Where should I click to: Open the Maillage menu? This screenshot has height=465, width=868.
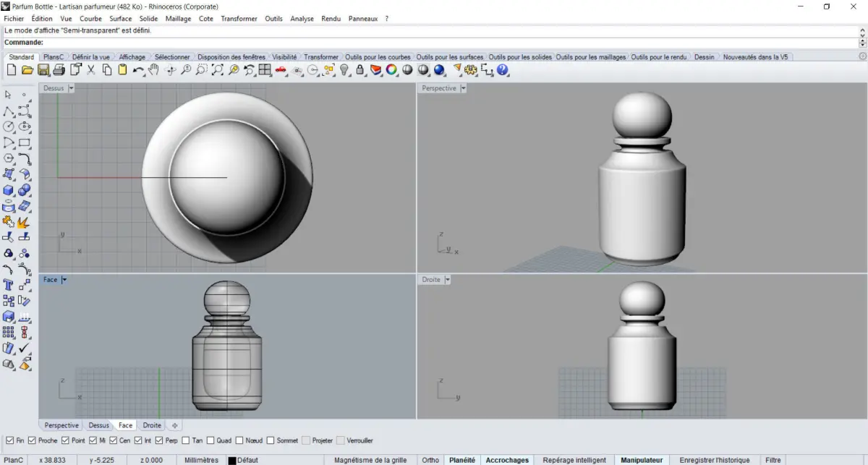tap(179, 19)
